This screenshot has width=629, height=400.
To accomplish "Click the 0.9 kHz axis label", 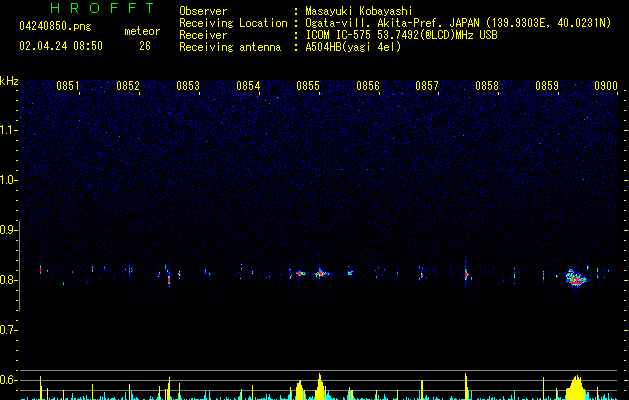I will click(8, 230).
